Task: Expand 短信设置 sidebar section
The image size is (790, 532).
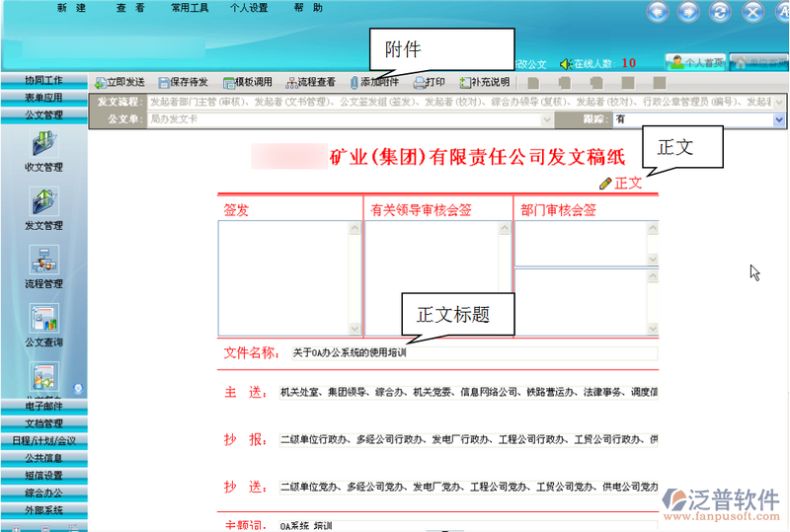Action: click(x=43, y=476)
